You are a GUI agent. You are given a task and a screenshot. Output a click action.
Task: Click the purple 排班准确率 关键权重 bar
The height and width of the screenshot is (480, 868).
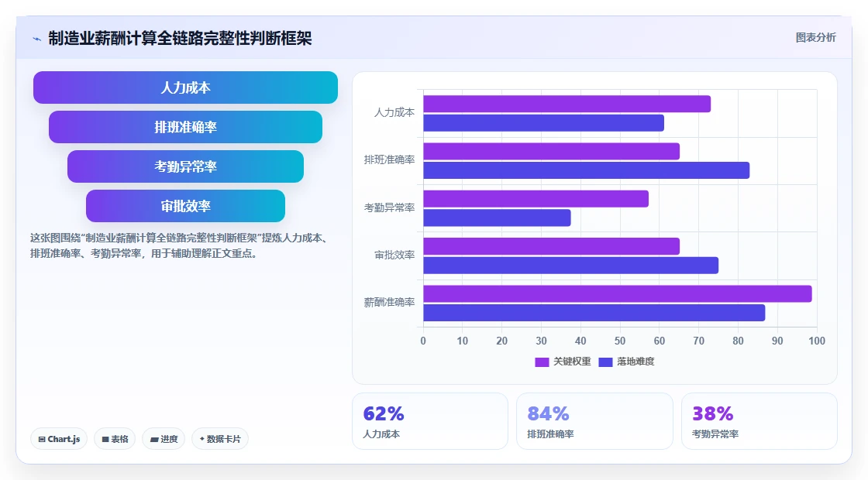[551, 152]
